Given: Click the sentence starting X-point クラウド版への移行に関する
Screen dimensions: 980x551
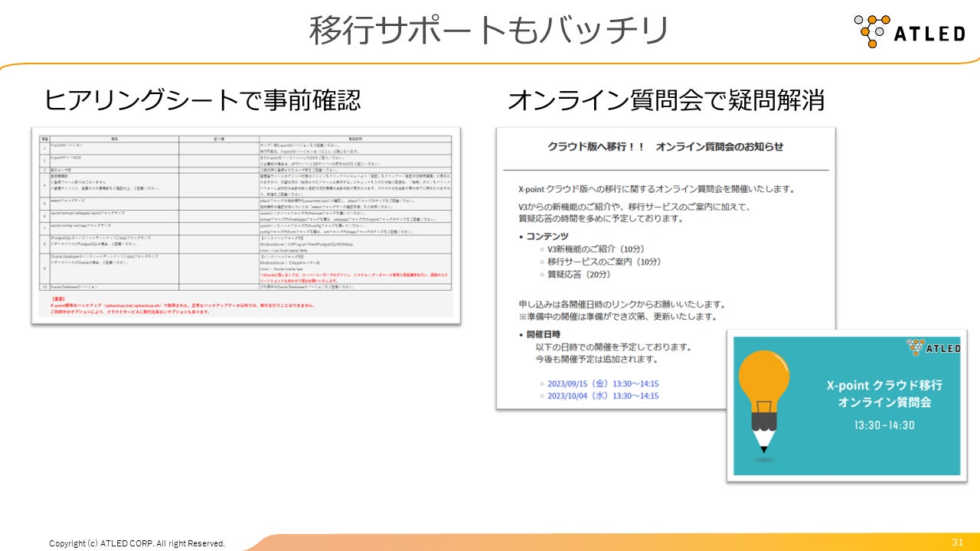Looking at the screenshot, I should coord(656,189).
